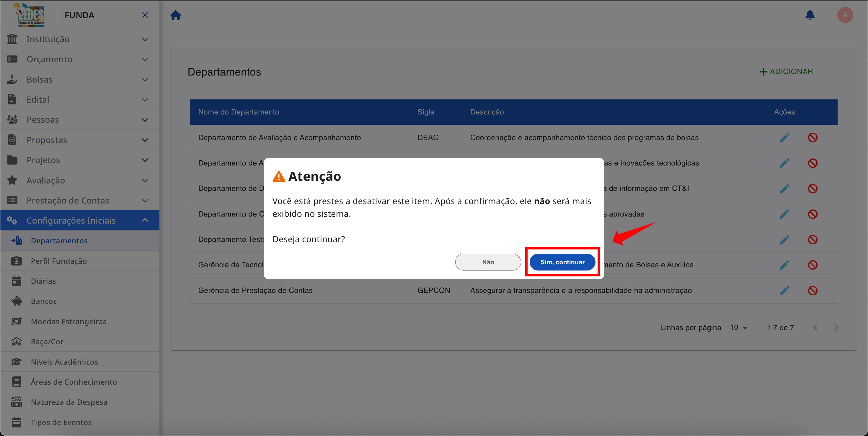Open the Bancos menu entry
Viewport: 868px width, 436px height.
(44, 301)
